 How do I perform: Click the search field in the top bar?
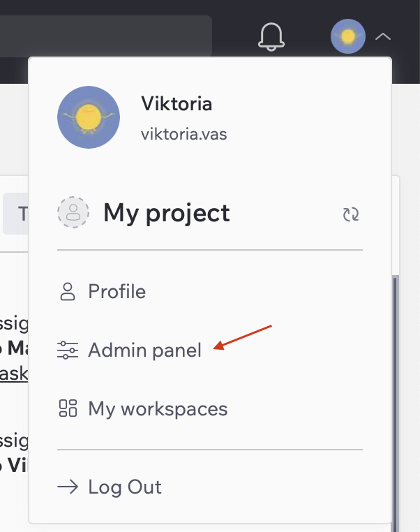[x=106, y=36]
